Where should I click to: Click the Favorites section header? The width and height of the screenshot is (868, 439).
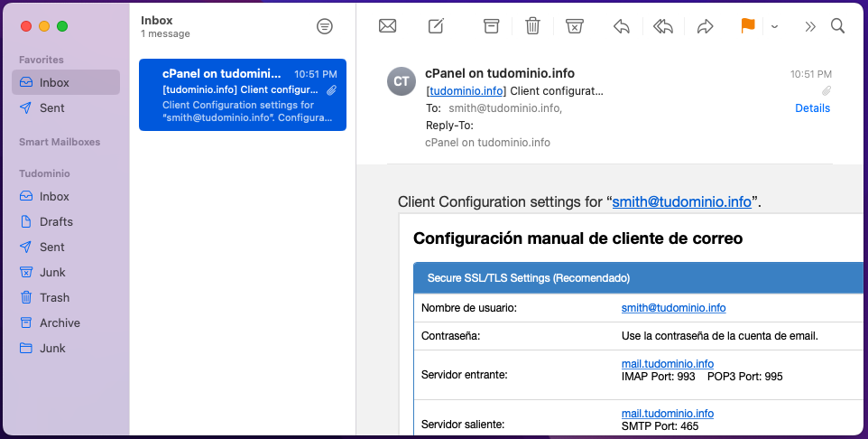pyautogui.click(x=42, y=60)
